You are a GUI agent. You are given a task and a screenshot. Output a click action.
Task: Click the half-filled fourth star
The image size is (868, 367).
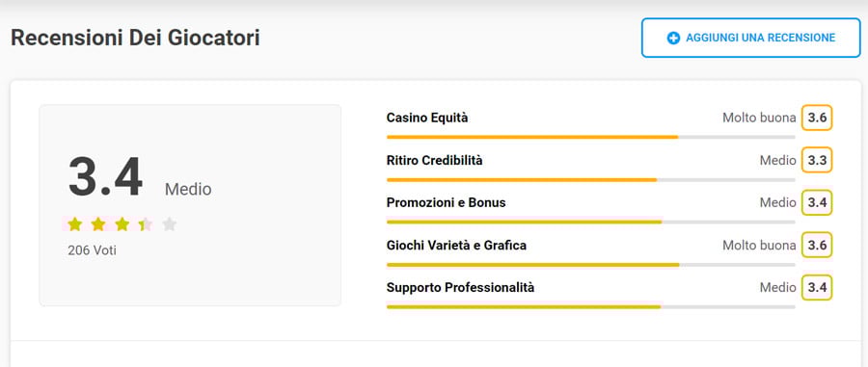[x=146, y=223]
